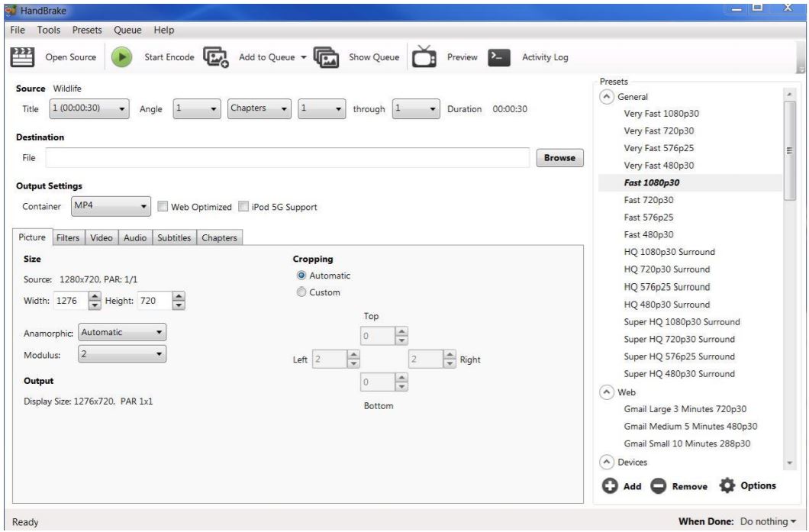Image resolution: width=809 pixels, height=532 pixels.
Task: Select the Fast 720p30 preset
Action: (649, 200)
